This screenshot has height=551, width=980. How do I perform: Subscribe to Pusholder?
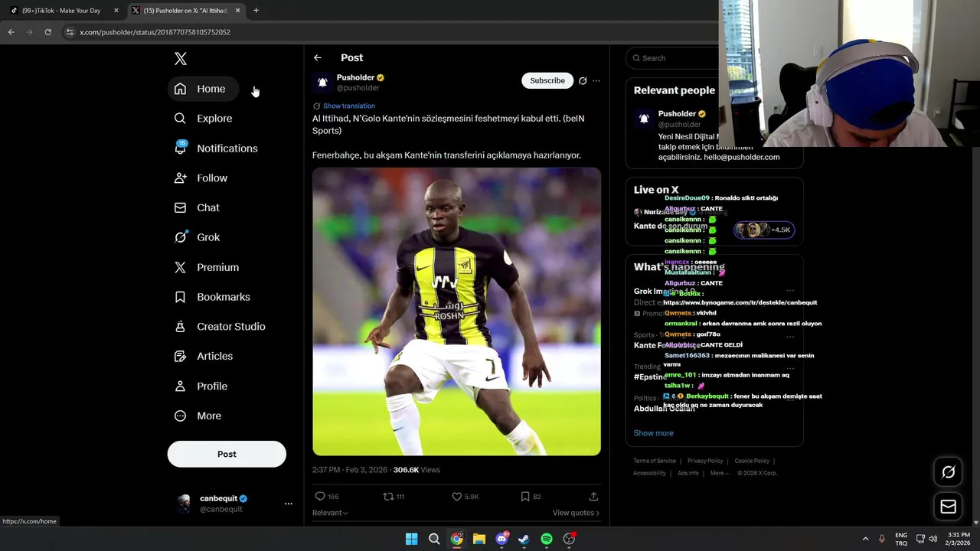[x=547, y=80]
